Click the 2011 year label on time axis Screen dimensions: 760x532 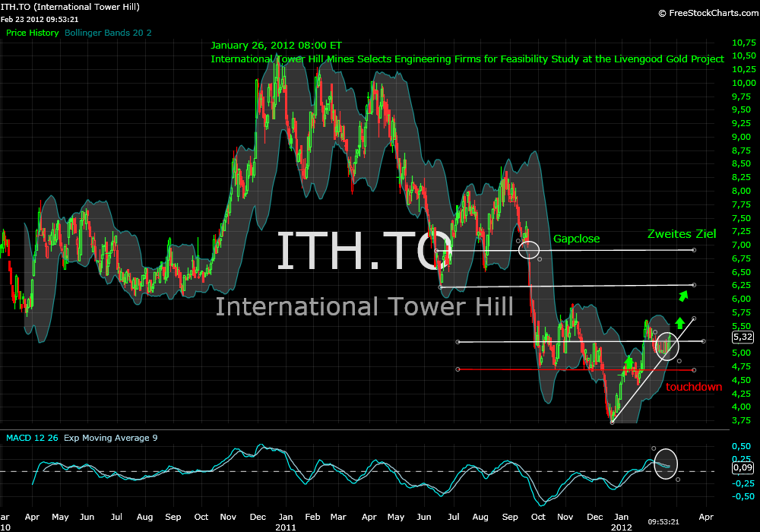coord(286,527)
